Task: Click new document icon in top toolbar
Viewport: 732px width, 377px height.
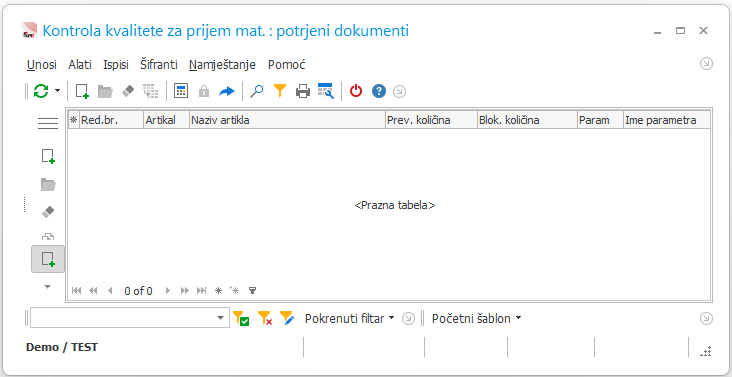Action: point(83,91)
